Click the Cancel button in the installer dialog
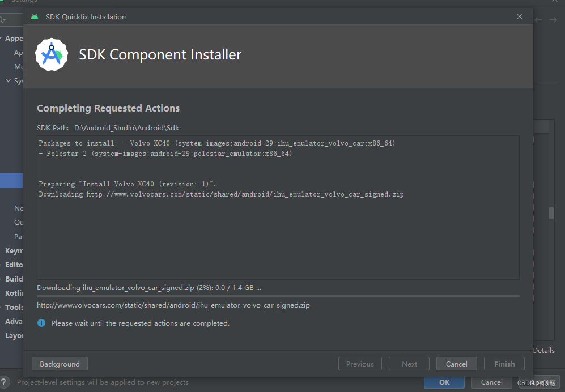This screenshot has height=392, width=565. pyautogui.click(x=457, y=364)
